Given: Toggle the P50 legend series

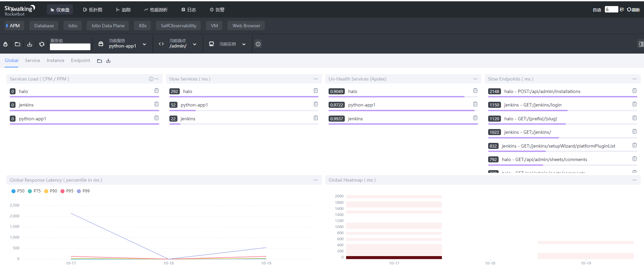Looking at the screenshot, I should coord(18,191).
